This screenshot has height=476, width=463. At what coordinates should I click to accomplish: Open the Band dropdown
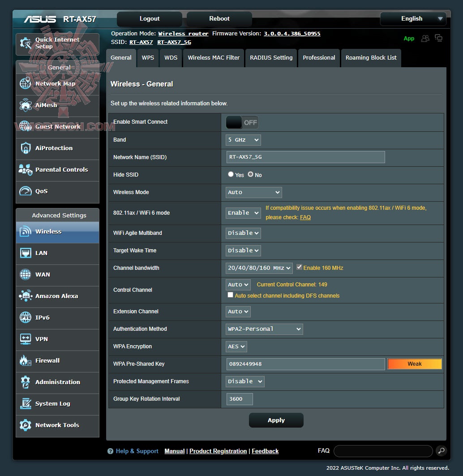(x=243, y=140)
